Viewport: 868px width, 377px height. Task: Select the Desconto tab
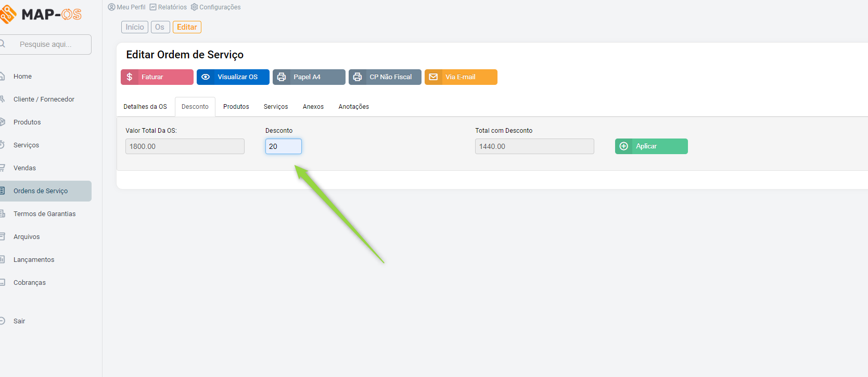(195, 107)
